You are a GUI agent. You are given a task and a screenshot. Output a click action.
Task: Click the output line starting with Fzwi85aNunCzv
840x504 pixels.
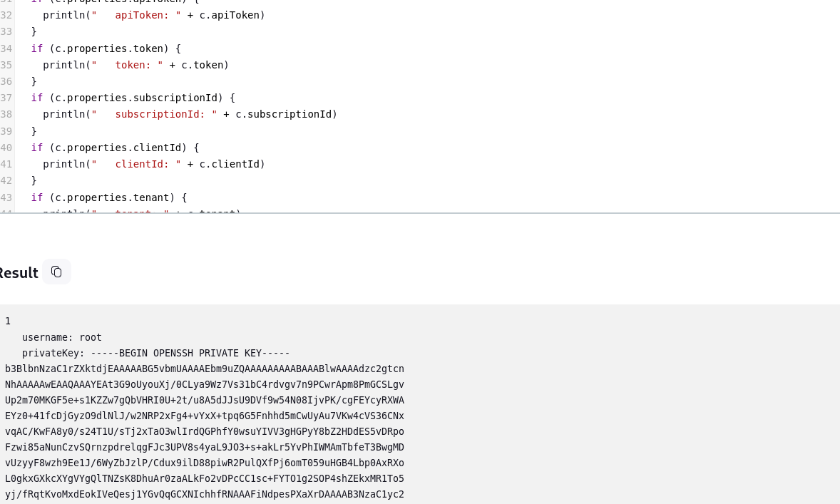205,447
